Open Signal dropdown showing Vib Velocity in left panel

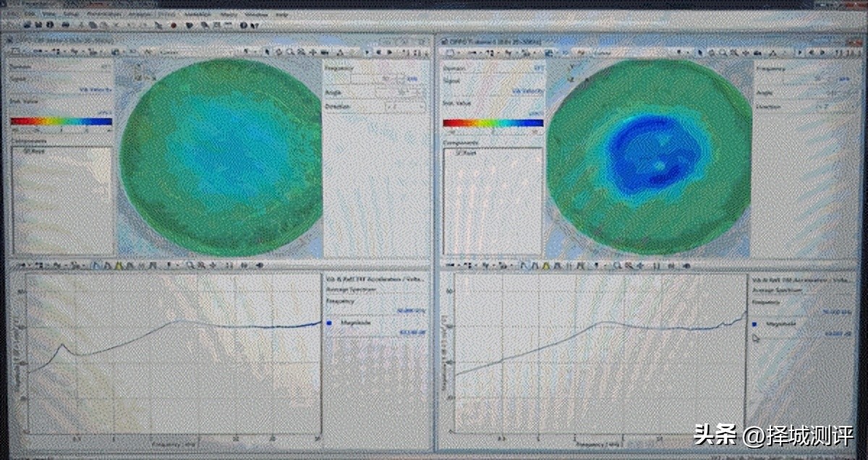(94, 90)
